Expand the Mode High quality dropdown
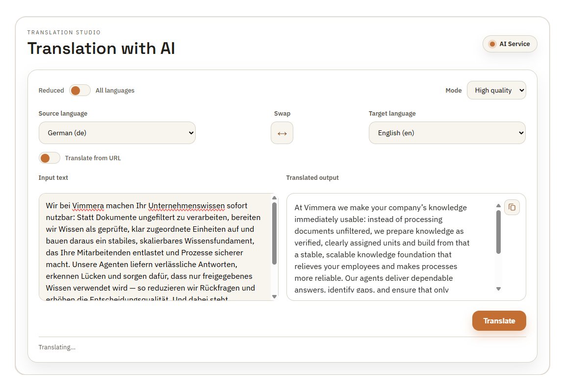 496,91
